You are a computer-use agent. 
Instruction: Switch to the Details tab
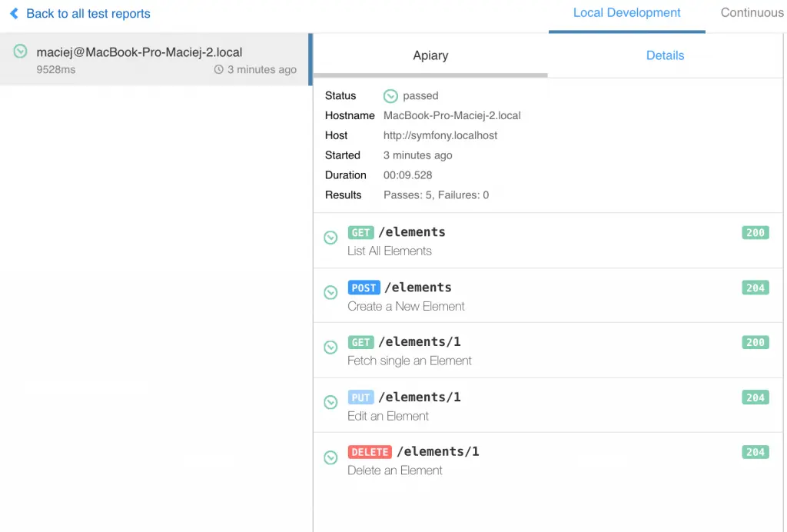665,55
